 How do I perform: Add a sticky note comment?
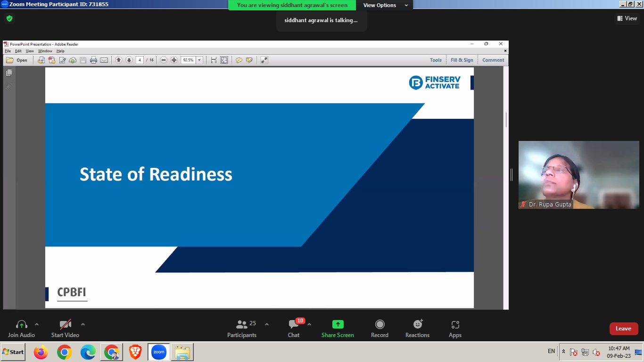(239, 60)
